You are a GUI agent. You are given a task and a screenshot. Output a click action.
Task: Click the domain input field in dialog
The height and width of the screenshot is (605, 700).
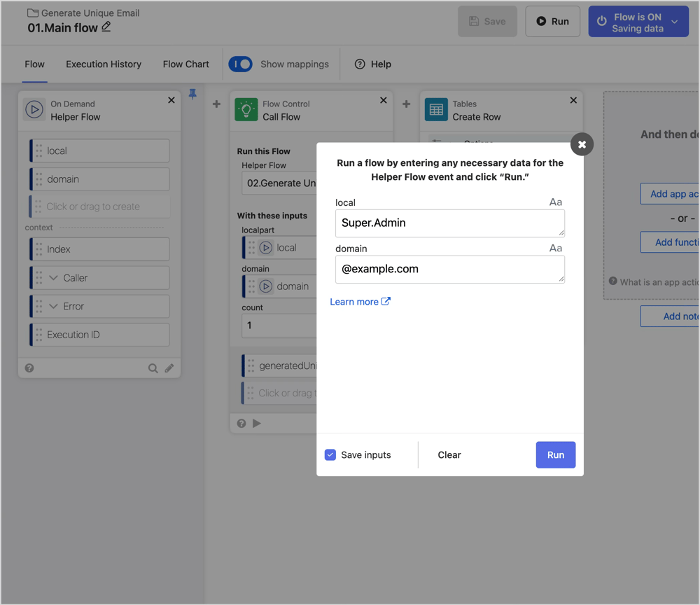[449, 269]
